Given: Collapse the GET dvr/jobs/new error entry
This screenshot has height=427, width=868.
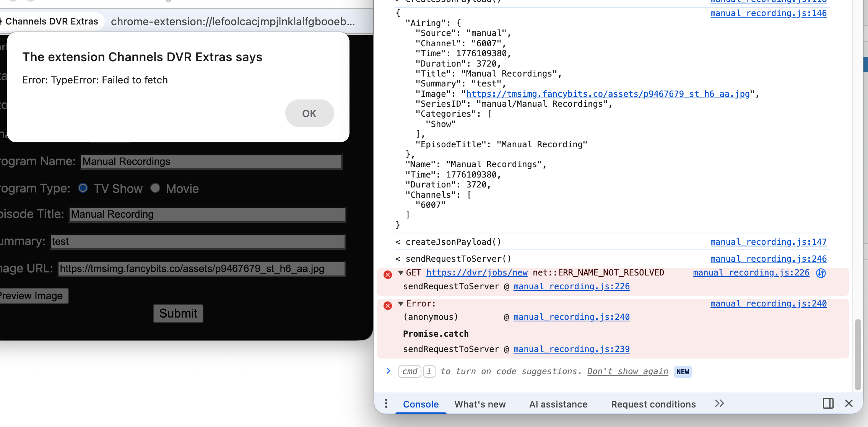Looking at the screenshot, I should [x=400, y=273].
